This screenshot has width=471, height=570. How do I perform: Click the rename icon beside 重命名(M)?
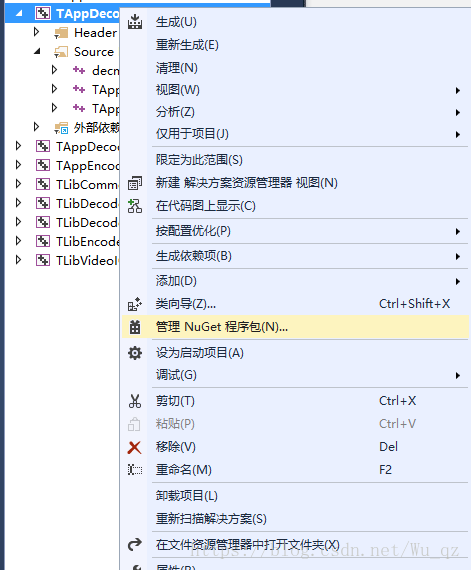pos(135,470)
